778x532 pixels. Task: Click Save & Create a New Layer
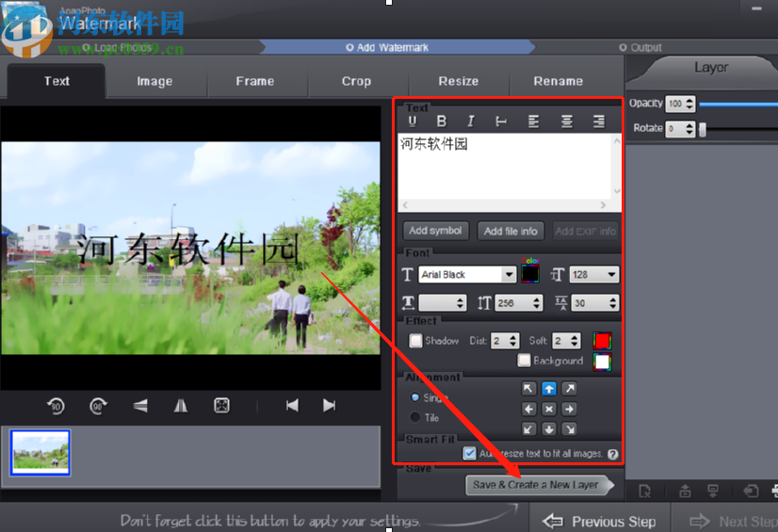(539, 485)
